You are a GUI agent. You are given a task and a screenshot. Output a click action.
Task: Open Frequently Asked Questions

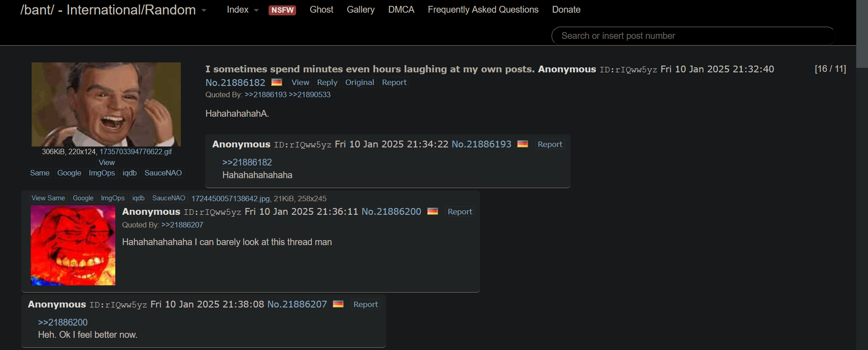(x=483, y=9)
